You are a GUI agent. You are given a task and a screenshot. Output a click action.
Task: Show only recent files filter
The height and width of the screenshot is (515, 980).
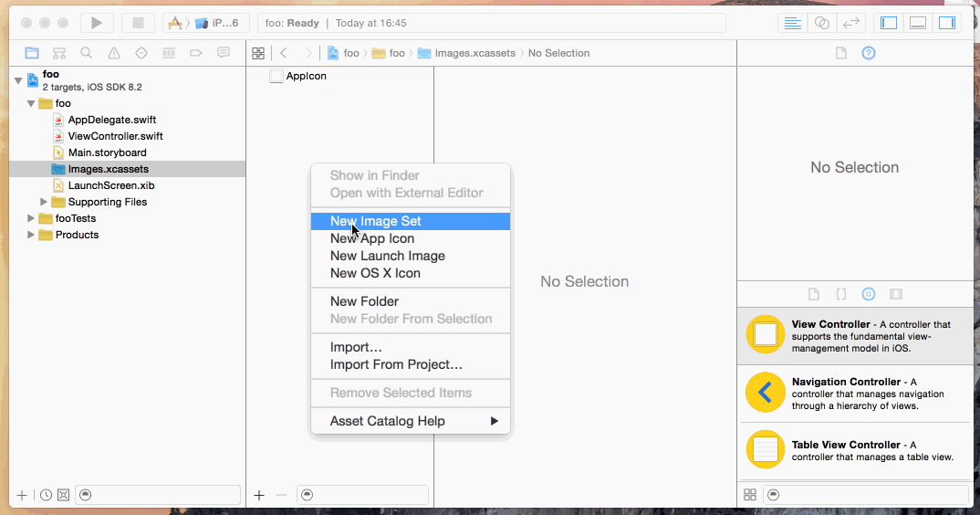tap(46, 495)
